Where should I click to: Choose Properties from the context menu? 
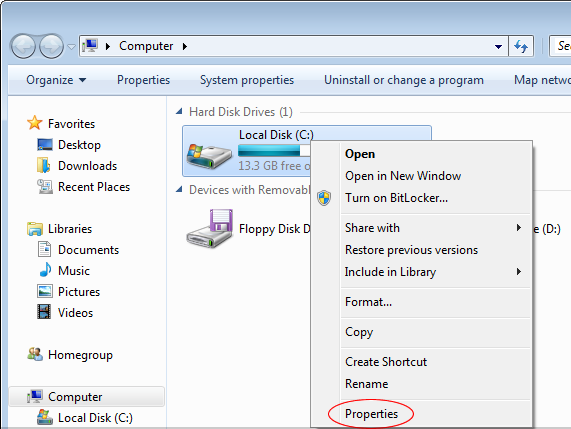point(371,414)
